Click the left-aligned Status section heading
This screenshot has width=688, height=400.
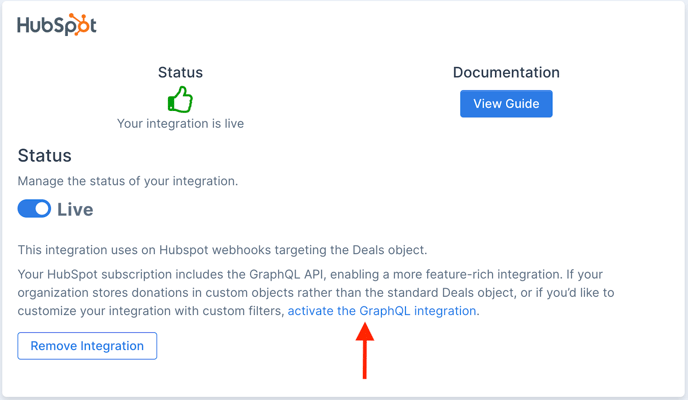pyautogui.click(x=44, y=156)
